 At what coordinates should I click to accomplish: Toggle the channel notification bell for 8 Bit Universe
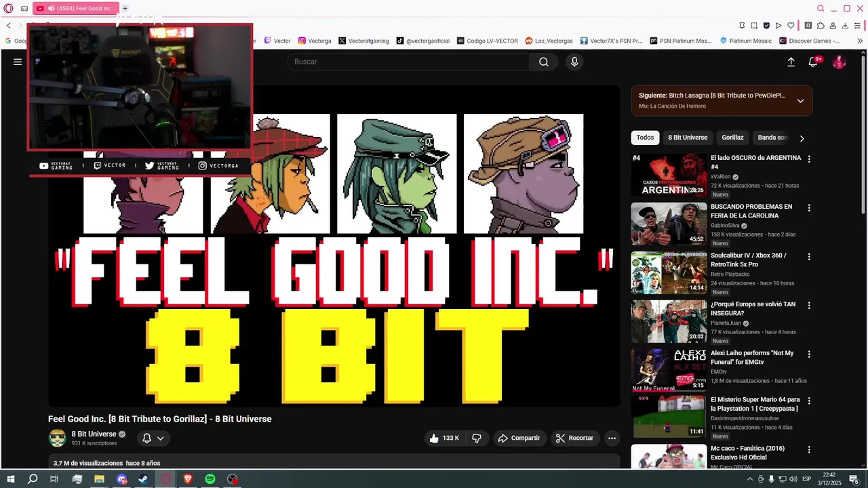tap(153, 438)
